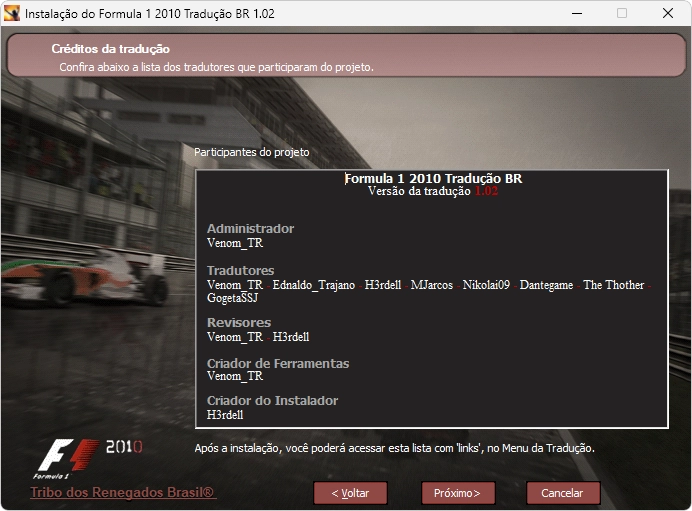Click the installer icon in the title bar
Image resolution: width=692 pixels, height=511 pixels.
(x=12, y=14)
